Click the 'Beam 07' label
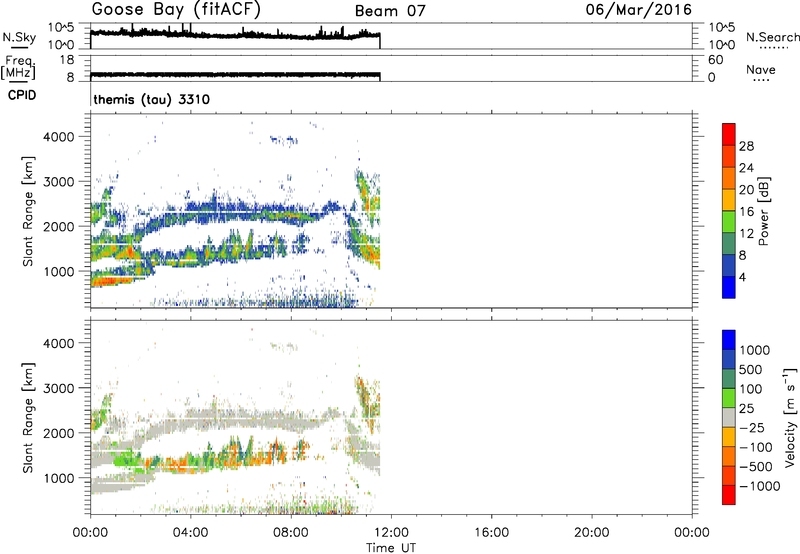 click(x=390, y=11)
